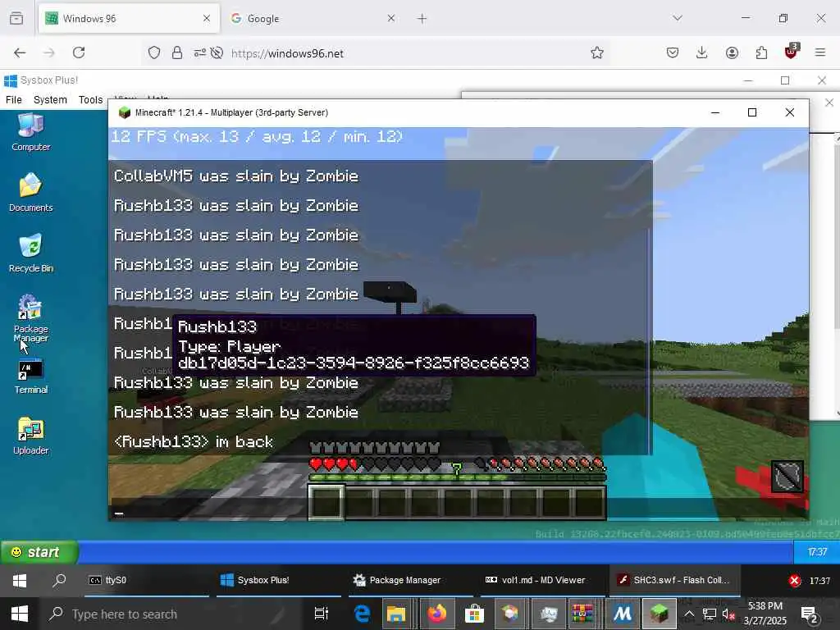
Task: Switch to Package Manager taskbar window
Action: [410, 580]
